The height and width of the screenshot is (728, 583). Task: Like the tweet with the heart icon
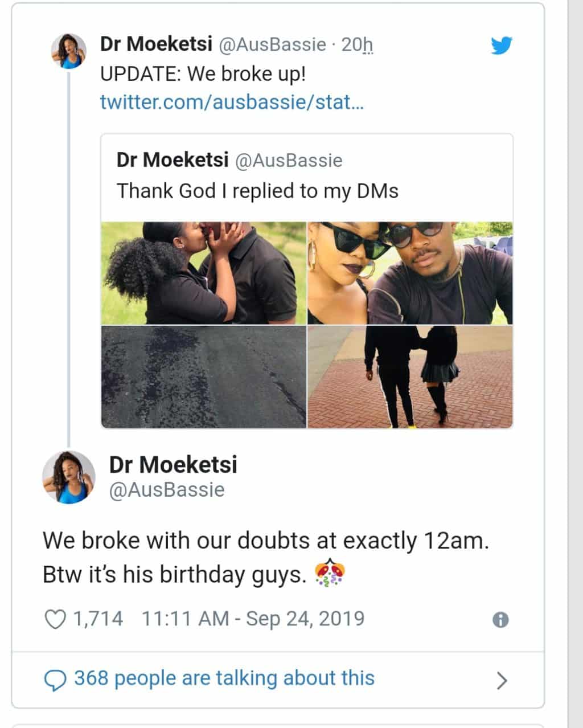tap(55, 619)
